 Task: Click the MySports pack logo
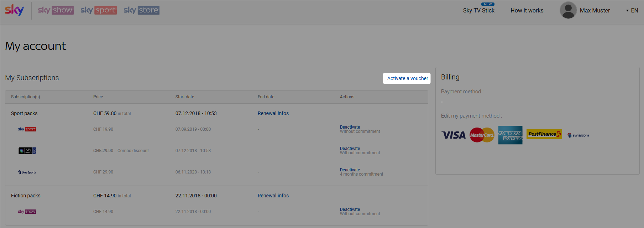pyautogui.click(x=27, y=151)
